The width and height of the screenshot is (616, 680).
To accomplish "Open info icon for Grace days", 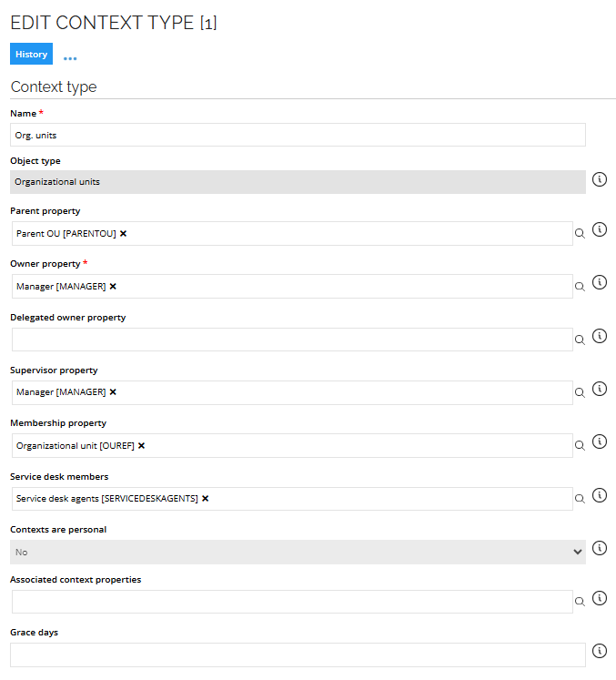I will pyautogui.click(x=599, y=651).
